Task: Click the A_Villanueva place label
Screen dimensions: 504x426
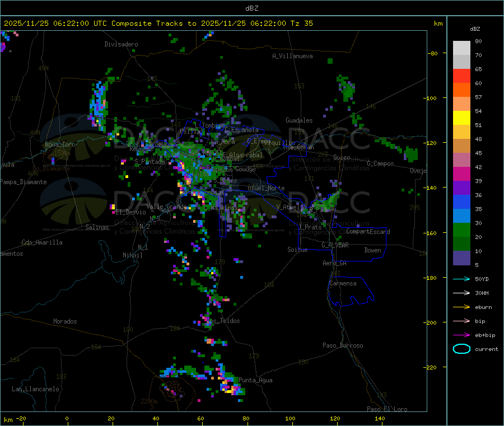Action: coord(292,56)
